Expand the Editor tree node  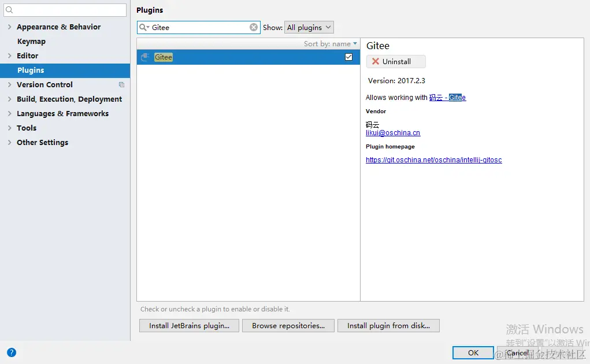coord(9,55)
